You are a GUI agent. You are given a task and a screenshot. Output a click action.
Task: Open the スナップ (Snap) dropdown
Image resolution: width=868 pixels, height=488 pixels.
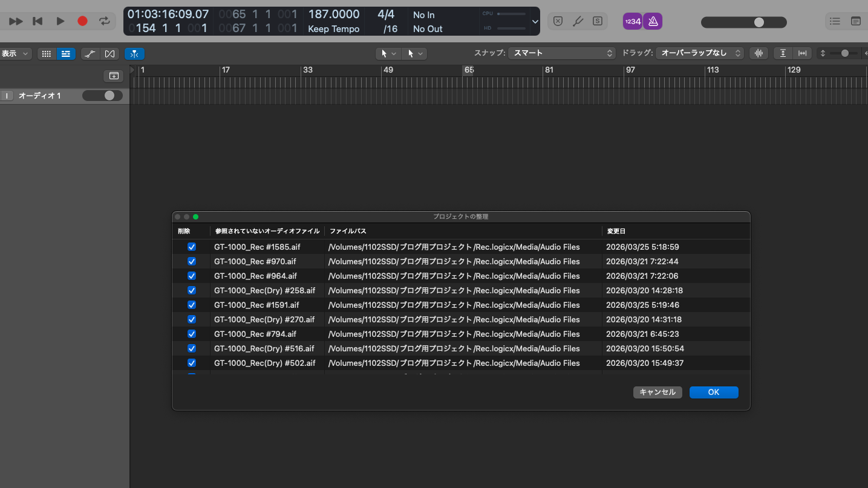click(x=562, y=53)
